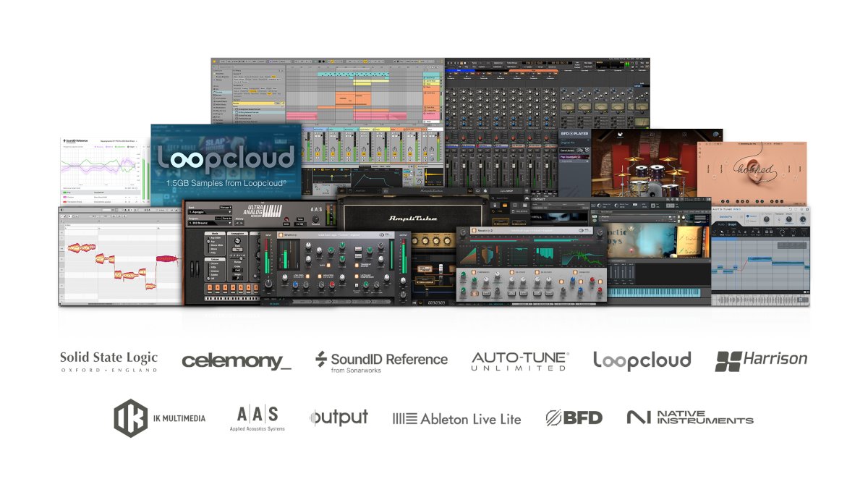Viewport: 868px width, 487px height.
Task: Enable the De-Esser section in Vocalstrip 2
Action: pyautogui.click(x=512, y=272)
